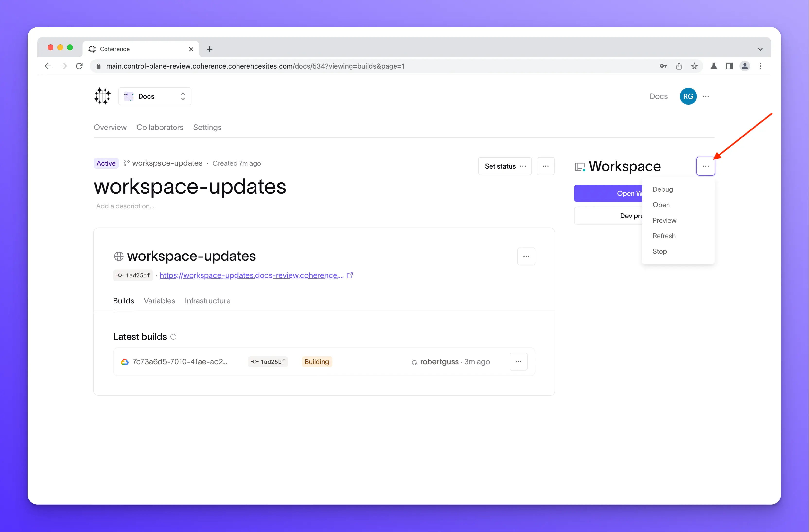This screenshot has width=809, height=532.
Task: Click the large workspace-updates heading
Action: click(x=190, y=187)
